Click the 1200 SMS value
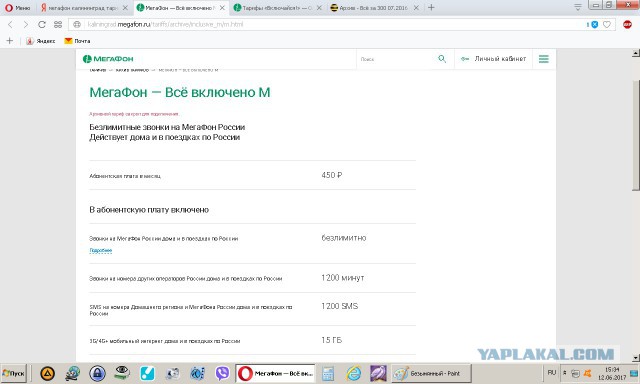The width and height of the screenshot is (640, 384). click(339, 306)
